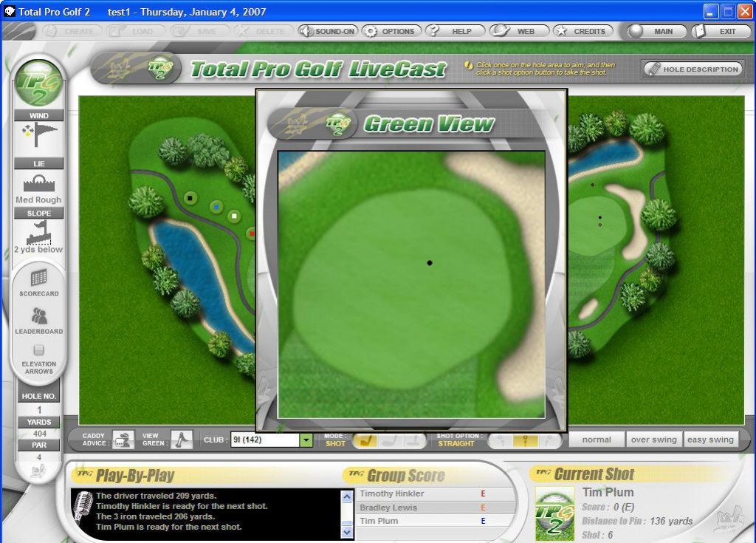Open the Scorecard grid icon

(38, 278)
